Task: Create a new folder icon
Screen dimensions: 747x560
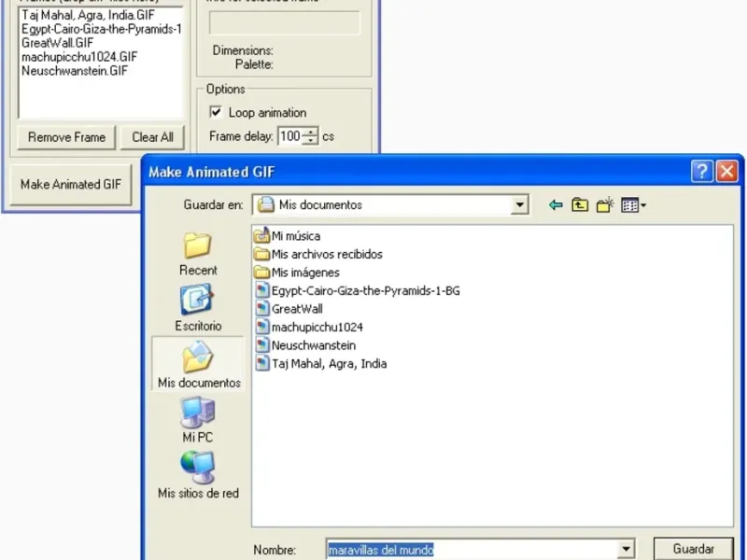Action: (x=604, y=205)
